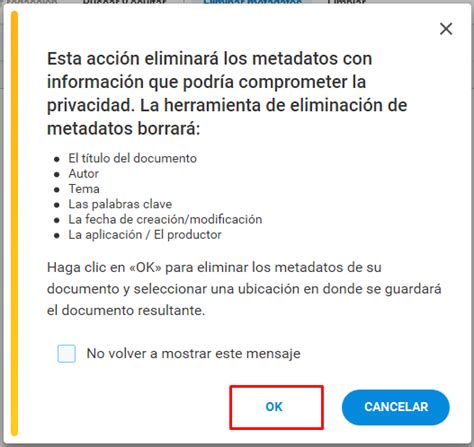Select the blue highlighted tab behind the dialog
The image size is (474, 447).
pyautogui.click(x=252, y=2)
